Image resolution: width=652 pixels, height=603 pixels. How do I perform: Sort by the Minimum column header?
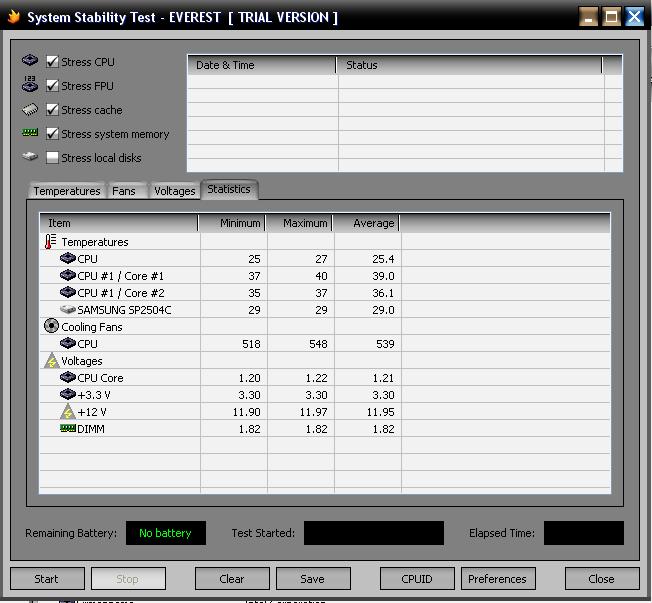pyautogui.click(x=232, y=223)
